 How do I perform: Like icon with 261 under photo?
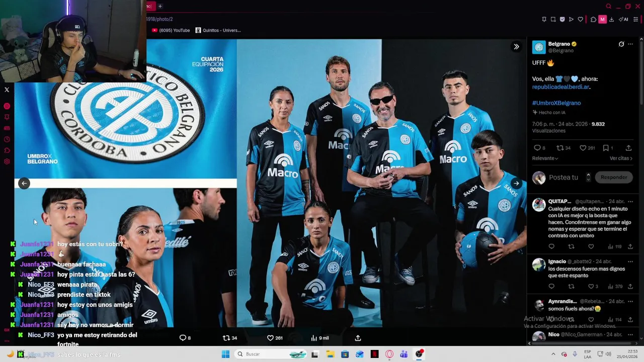point(276,338)
